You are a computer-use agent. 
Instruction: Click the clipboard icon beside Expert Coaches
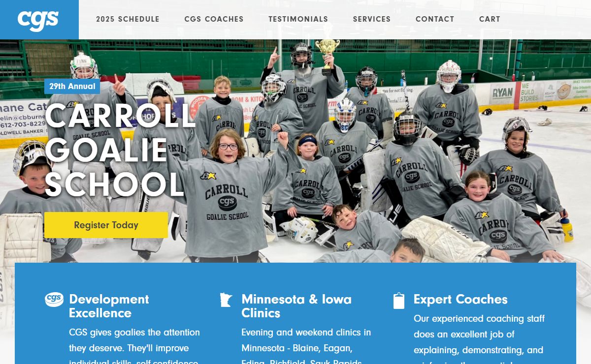[x=399, y=301]
